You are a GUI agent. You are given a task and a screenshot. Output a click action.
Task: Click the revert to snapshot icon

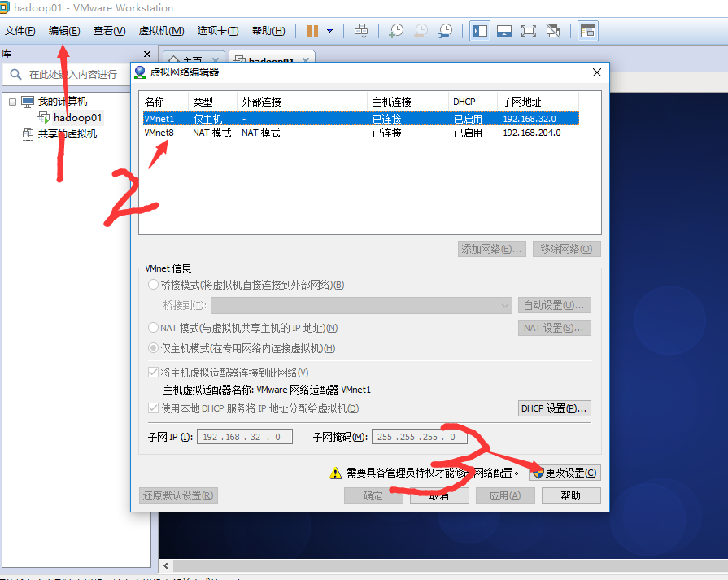[421, 31]
